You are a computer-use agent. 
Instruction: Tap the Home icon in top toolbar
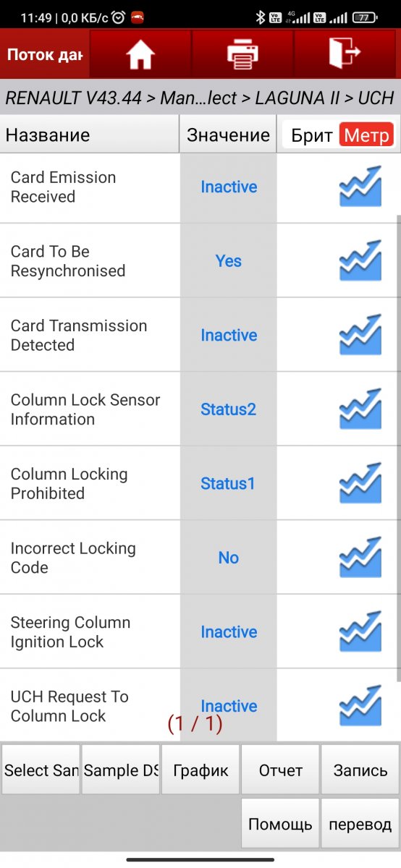tap(140, 54)
